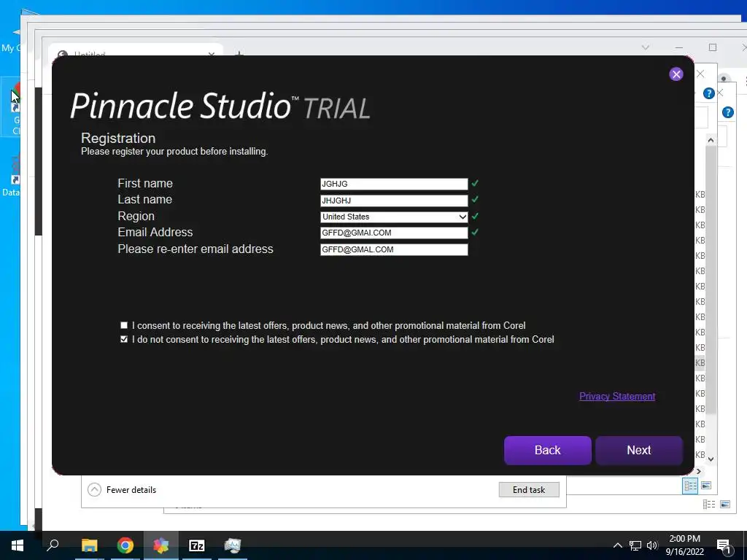This screenshot has height=560, width=747.
Task: Open the Region dropdown showing United States
Action: (x=394, y=217)
